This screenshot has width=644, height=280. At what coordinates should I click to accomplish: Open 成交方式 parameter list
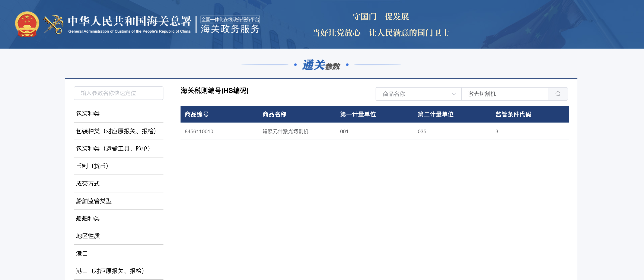(x=88, y=184)
